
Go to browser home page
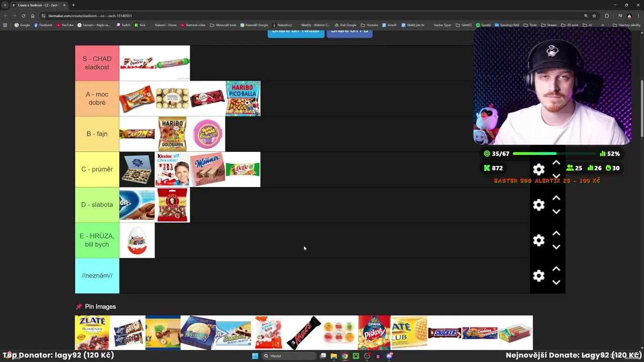pyautogui.click(x=33, y=16)
